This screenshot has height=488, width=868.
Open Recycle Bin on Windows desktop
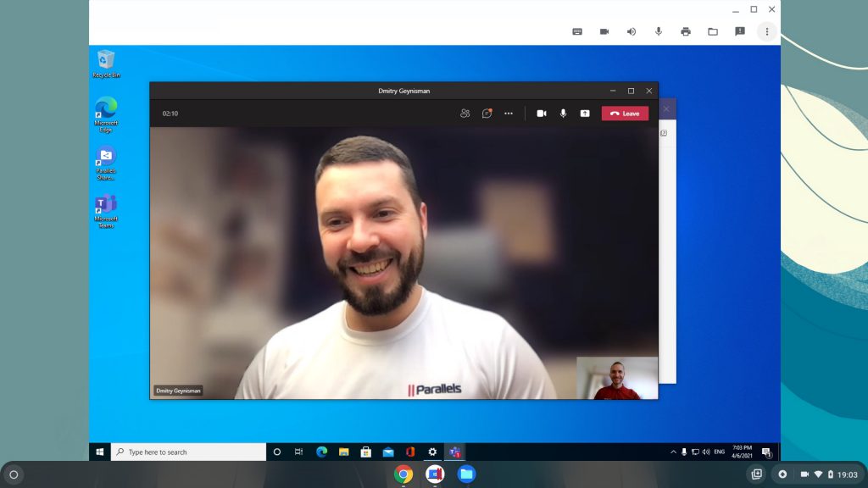point(106,64)
